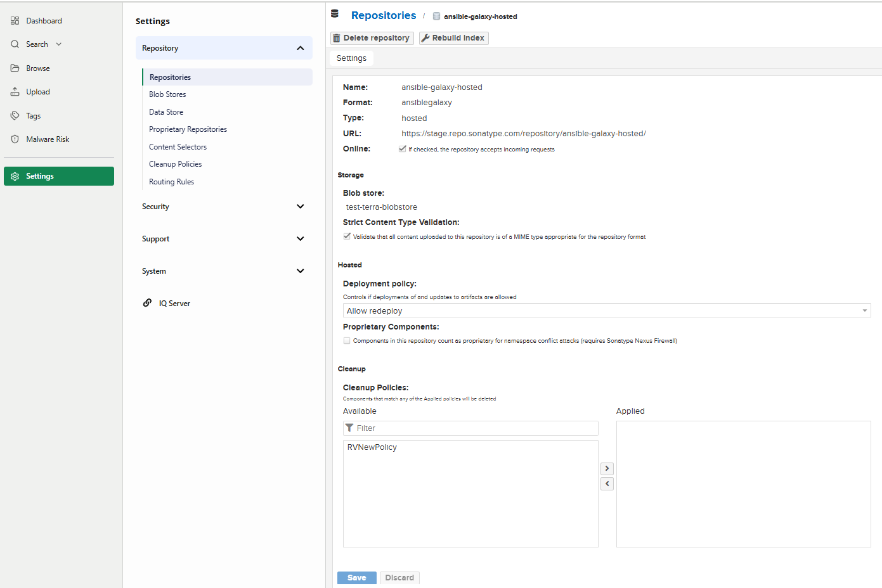Open Routing Rules menu item
This screenshot has width=882, height=588.
pyautogui.click(x=172, y=182)
